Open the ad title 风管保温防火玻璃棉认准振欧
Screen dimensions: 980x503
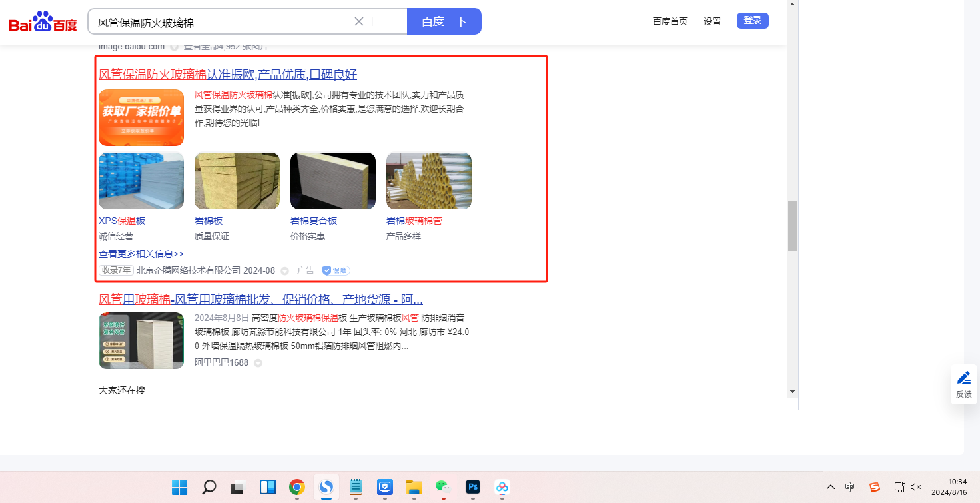[x=228, y=74]
